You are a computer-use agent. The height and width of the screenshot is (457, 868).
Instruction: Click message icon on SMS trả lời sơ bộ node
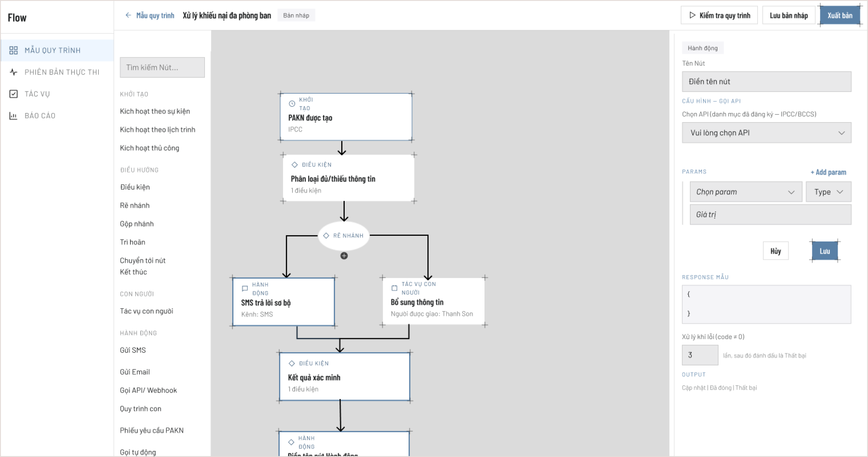245,289
